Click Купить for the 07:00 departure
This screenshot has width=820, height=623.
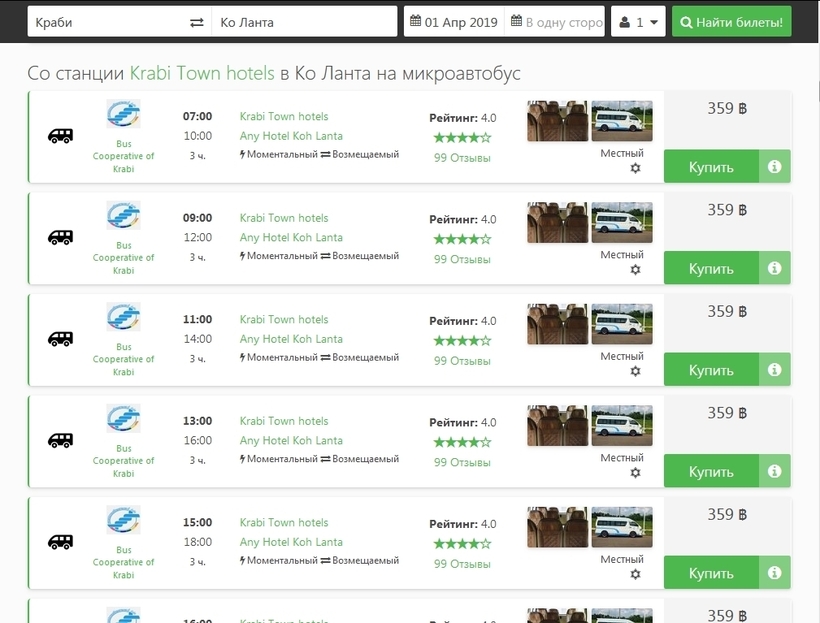pos(711,167)
